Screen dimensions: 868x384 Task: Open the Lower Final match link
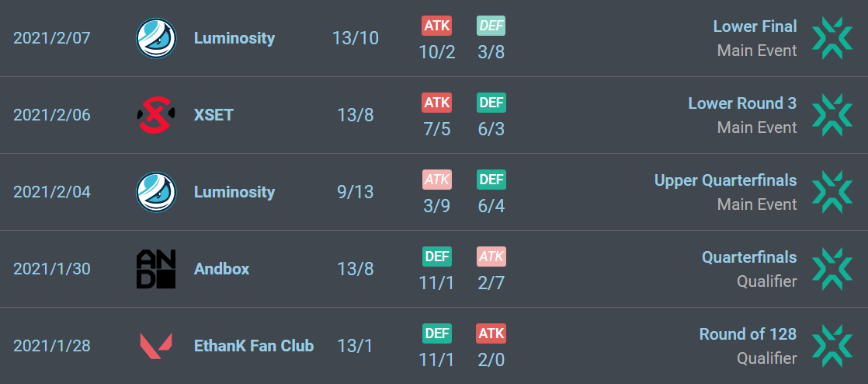755,26
